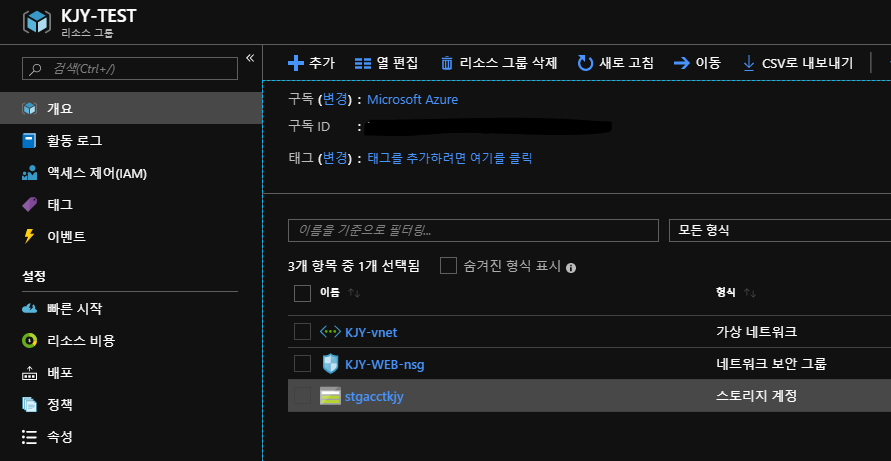Open the KJY-WEB-nsg resource link

click(385, 364)
